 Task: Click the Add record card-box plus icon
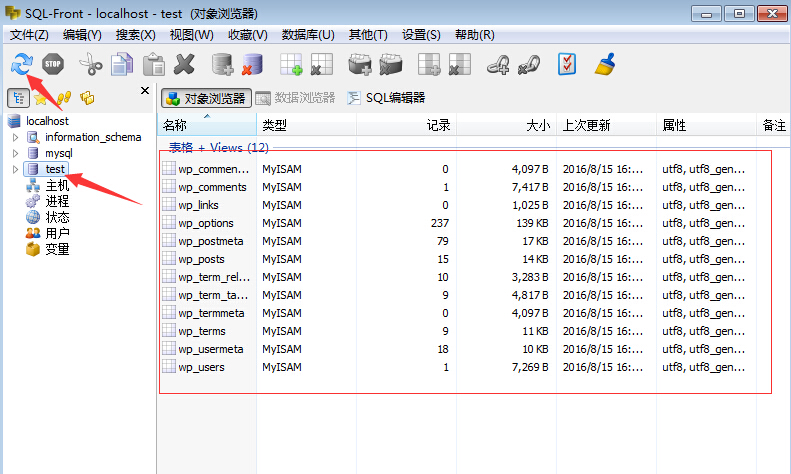coord(360,65)
